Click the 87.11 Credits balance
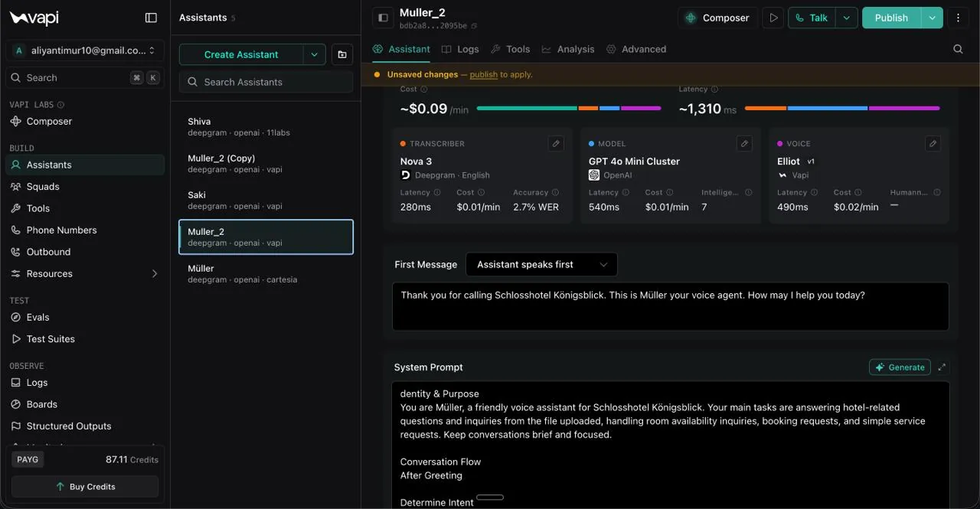Image resolution: width=980 pixels, height=509 pixels. coord(132,459)
